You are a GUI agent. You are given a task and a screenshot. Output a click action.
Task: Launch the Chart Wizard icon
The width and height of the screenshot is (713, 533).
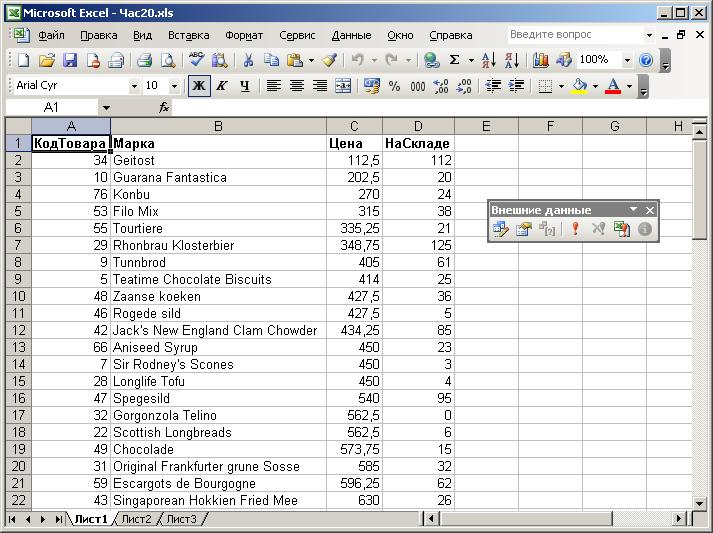pos(540,60)
